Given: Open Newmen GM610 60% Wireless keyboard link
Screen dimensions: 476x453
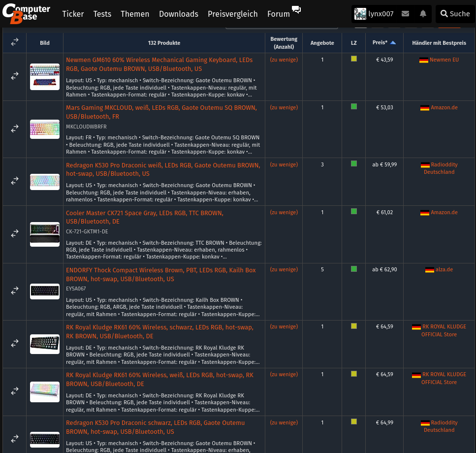Looking at the screenshot, I should (159, 65).
